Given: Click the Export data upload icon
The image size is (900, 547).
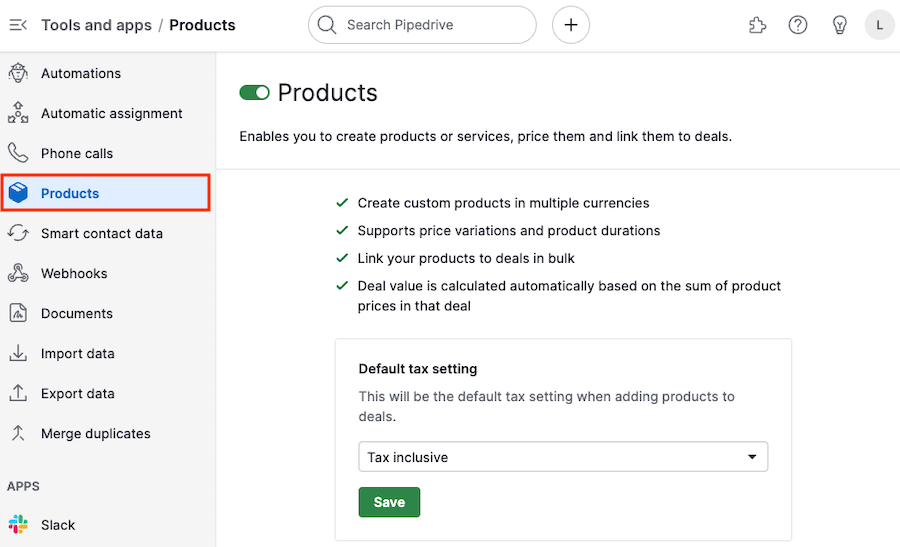Looking at the screenshot, I should [x=18, y=393].
